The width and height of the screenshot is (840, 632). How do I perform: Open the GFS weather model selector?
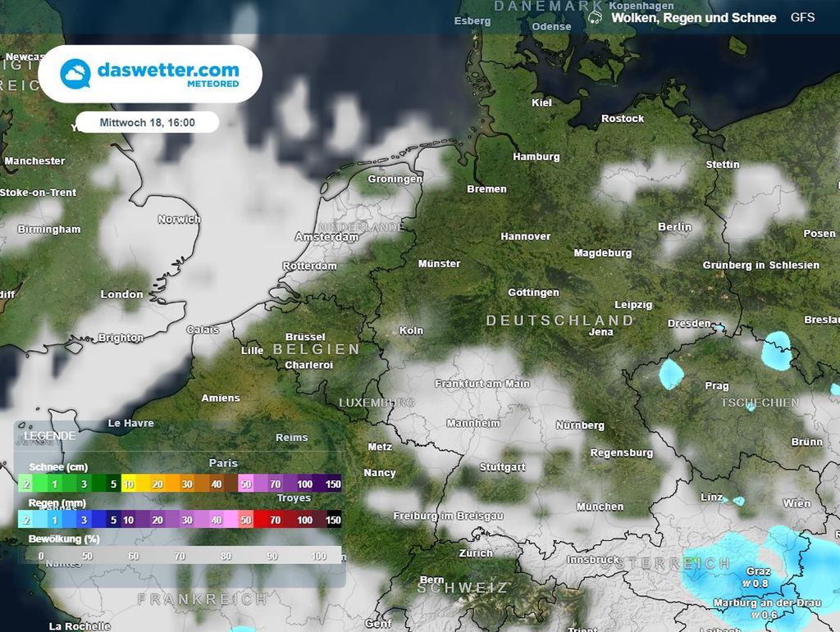click(x=802, y=17)
